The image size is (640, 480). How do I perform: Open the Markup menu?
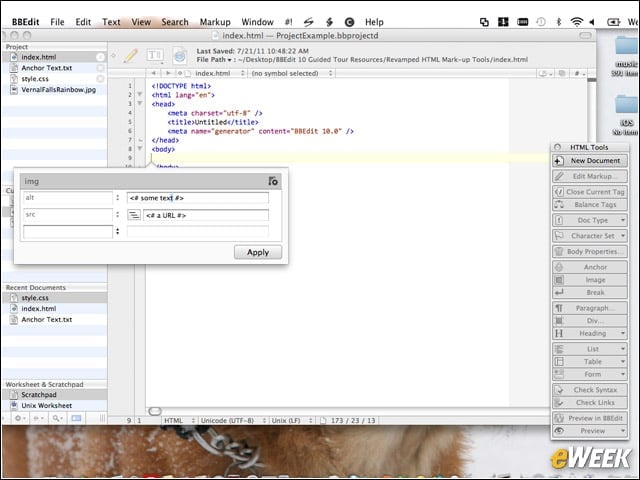tap(215, 22)
